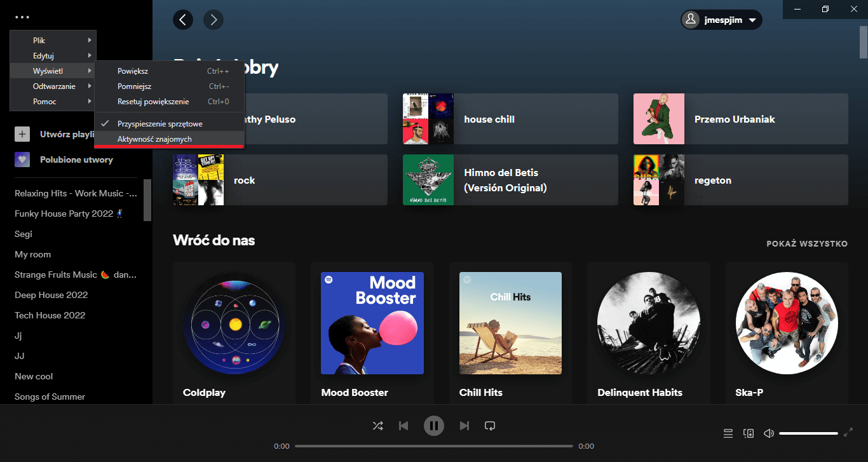This screenshot has height=462, width=868.
Task: Click the Przemo Urbaniak pink cover thumbnail
Action: tap(659, 119)
